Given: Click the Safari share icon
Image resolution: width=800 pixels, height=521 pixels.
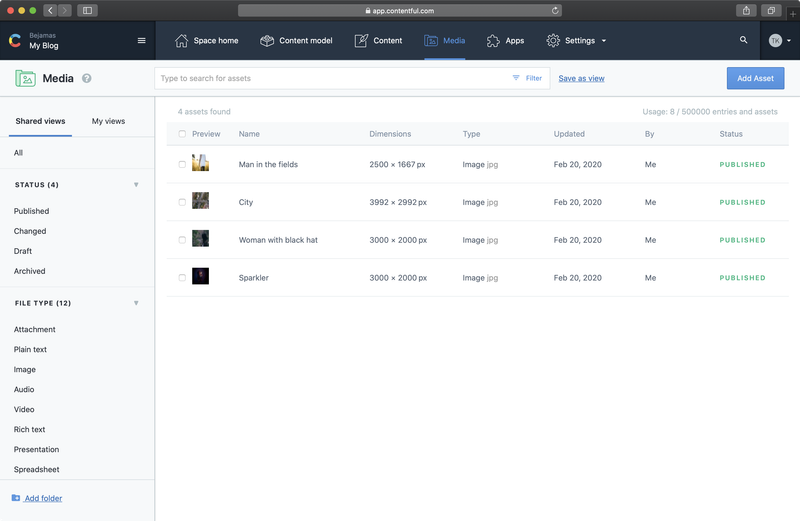Looking at the screenshot, I should [x=746, y=10].
